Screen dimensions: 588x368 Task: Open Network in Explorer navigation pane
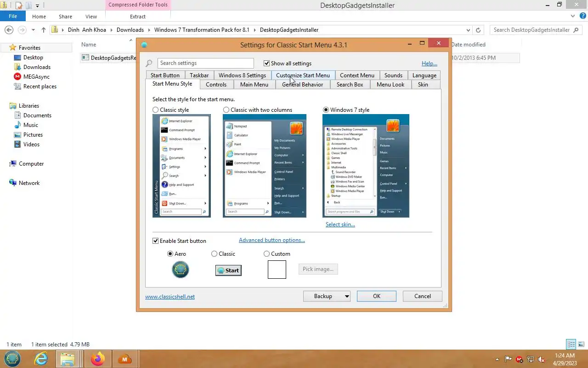(x=29, y=183)
